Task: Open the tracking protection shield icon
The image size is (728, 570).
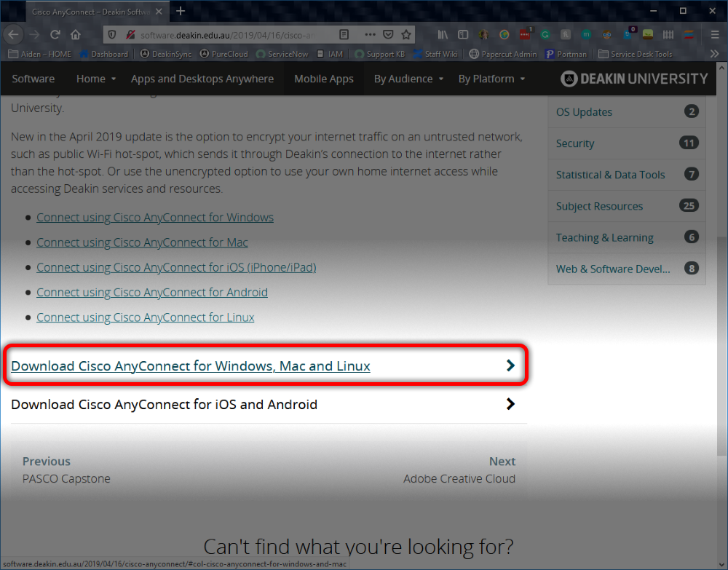Action: tap(112, 35)
